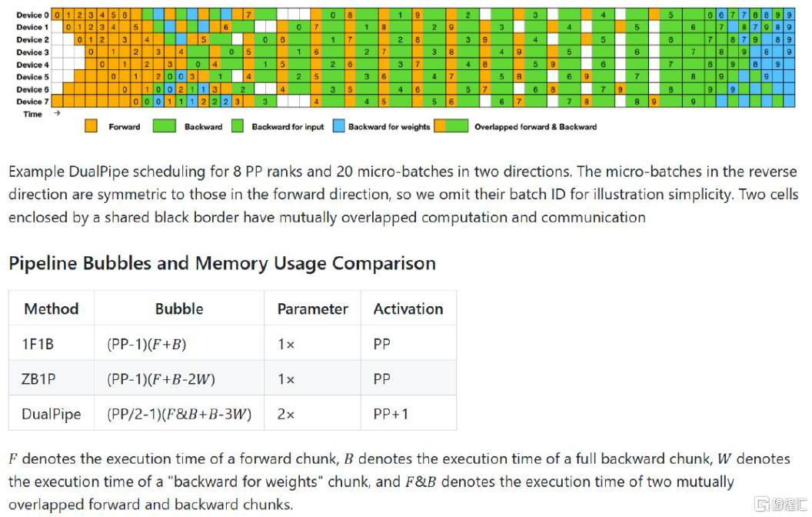Click Pipeline Bubbles and Memory Usage heading
The width and height of the screenshot is (812, 517).
point(222,264)
